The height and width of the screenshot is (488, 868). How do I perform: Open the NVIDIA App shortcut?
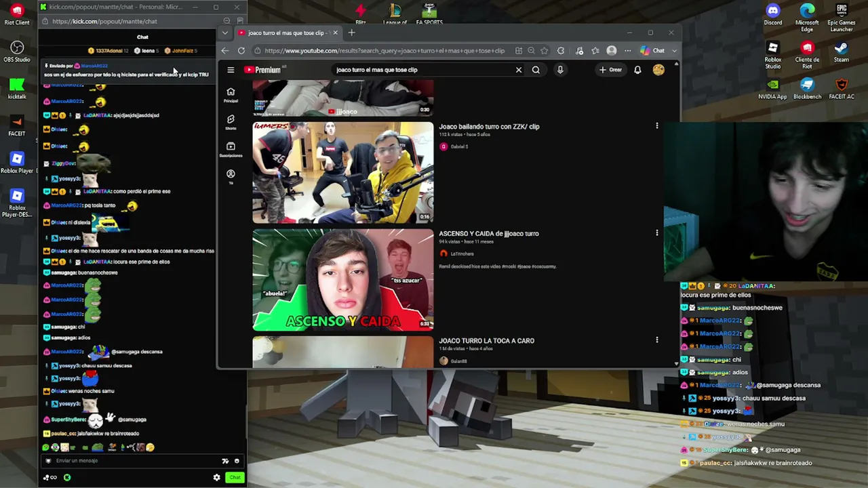[773, 89]
